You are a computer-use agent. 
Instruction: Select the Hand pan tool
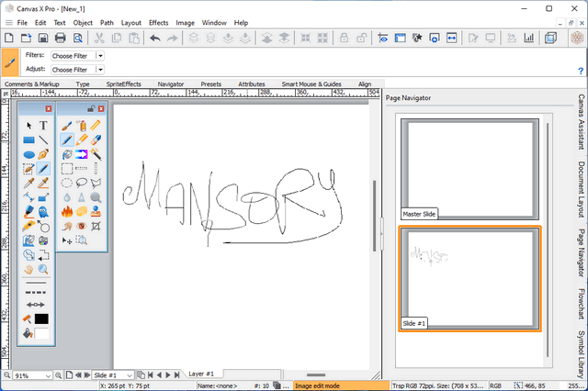pos(28,270)
